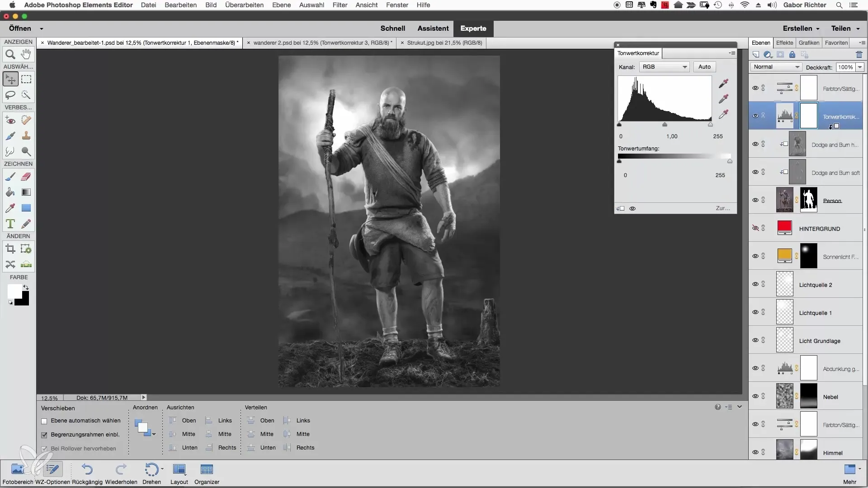
Task: Select the Clone Stamp tool
Action: coord(26,136)
